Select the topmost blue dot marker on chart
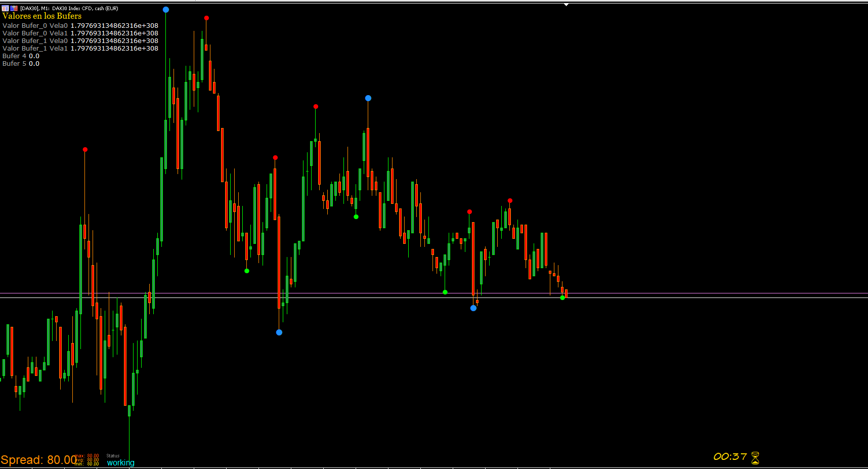Screen dimensions: 868x469 166,10
